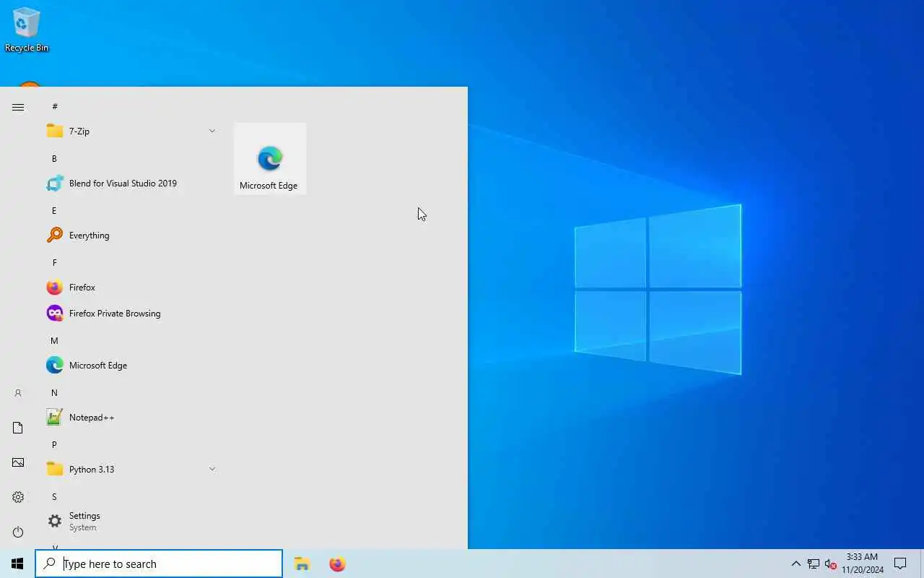The width and height of the screenshot is (924, 578).
Task: Open Settings gear in app list
Action: [55, 521]
